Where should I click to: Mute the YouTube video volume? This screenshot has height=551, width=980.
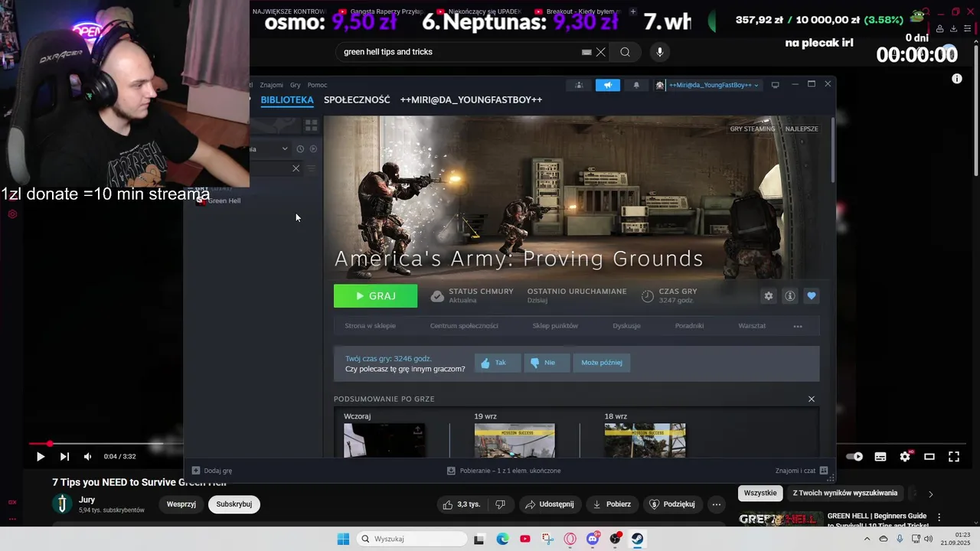coord(87,457)
